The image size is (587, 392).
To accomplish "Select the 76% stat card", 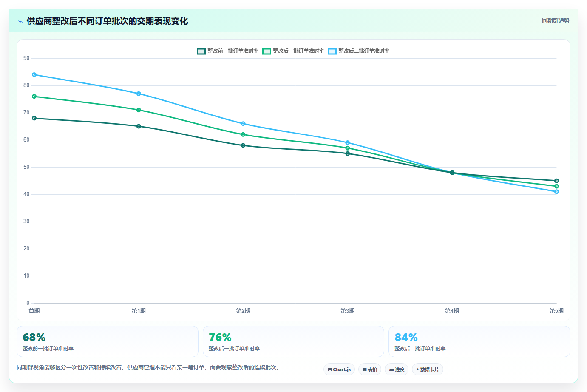I will [x=293, y=341].
